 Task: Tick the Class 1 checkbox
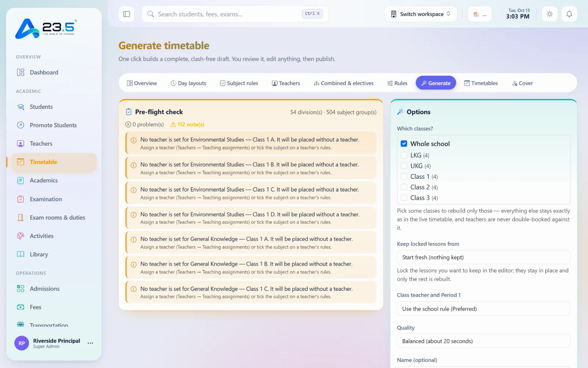point(404,176)
